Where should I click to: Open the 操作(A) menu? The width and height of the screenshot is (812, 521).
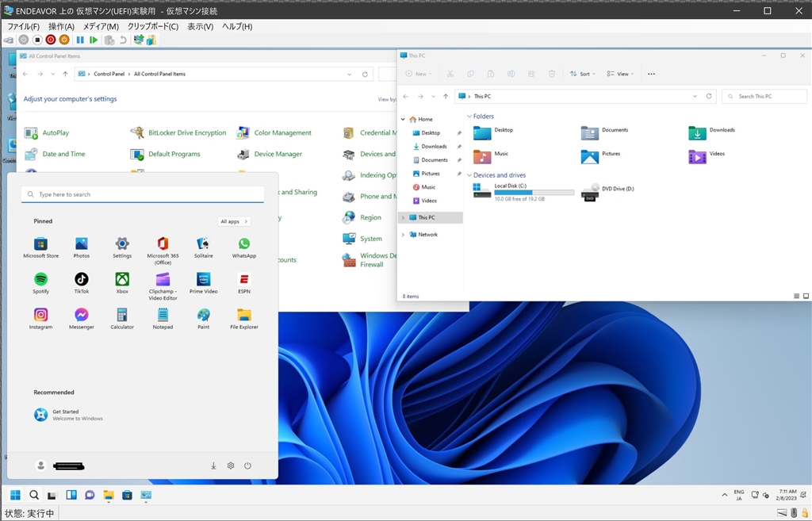coord(62,26)
